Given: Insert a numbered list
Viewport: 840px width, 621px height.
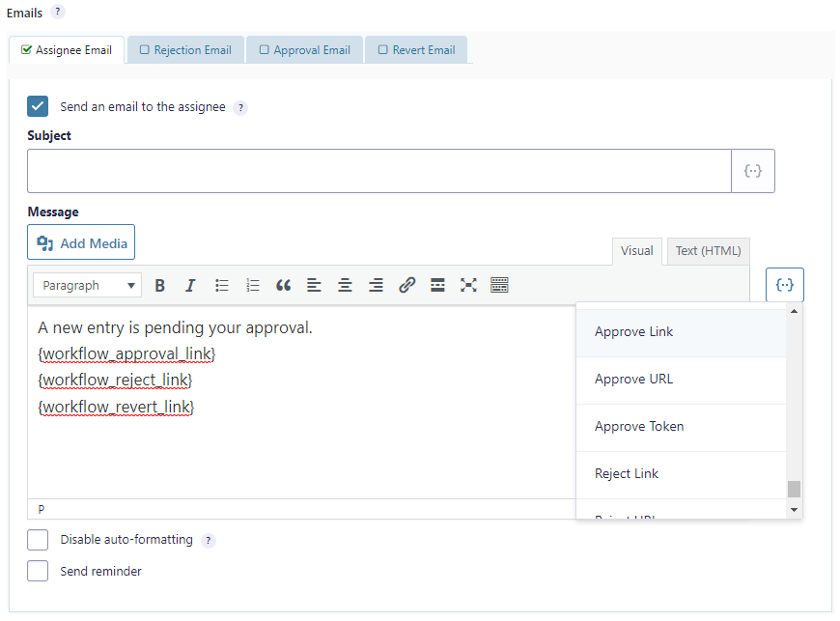Looking at the screenshot, I should click(253, 285).
